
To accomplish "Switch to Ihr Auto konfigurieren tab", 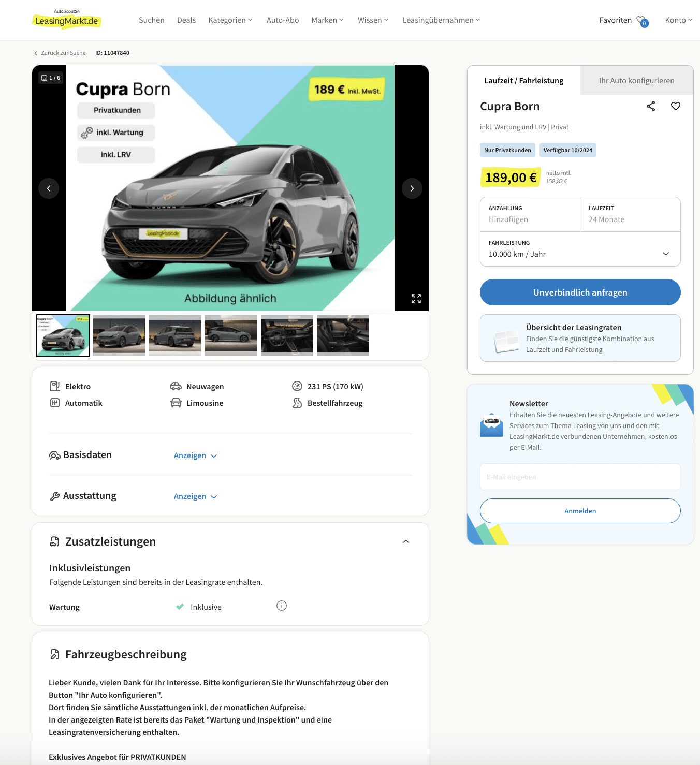I will 636,80.
